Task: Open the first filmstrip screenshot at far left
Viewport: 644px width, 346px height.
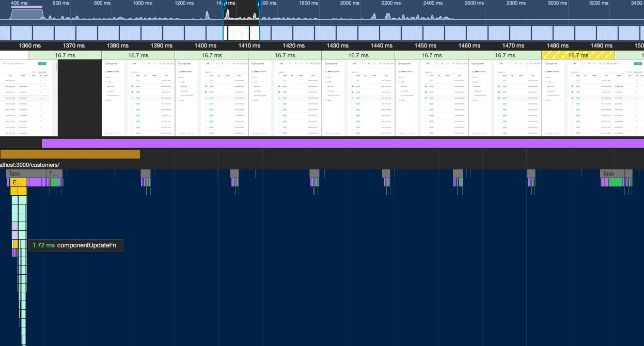Action: tap(28, 98)
